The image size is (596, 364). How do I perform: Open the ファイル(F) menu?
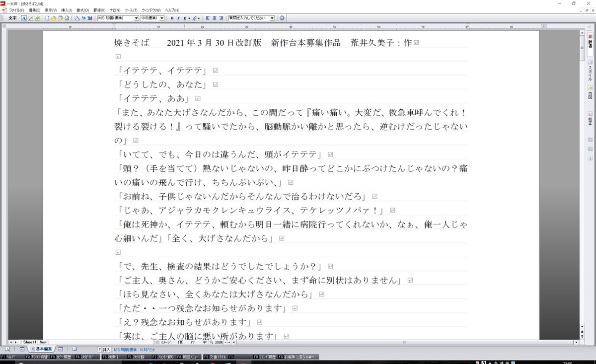pyautogui.click(x=17, y=10)
